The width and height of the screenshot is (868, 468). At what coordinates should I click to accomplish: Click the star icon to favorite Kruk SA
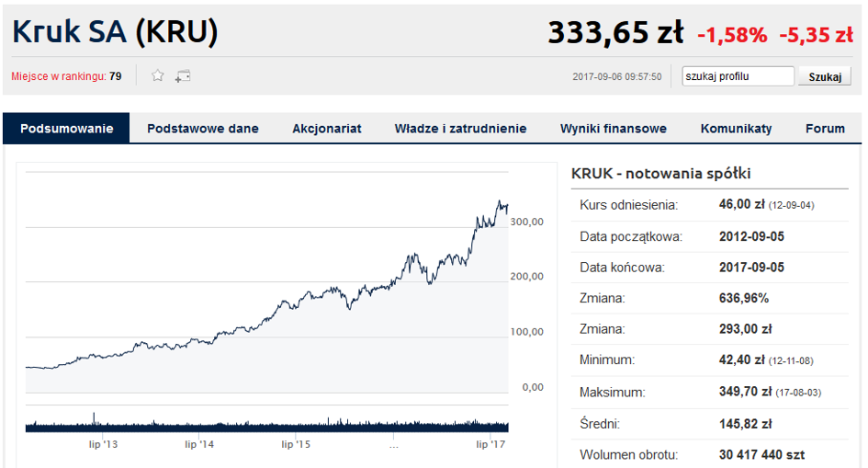click(157, 76)
